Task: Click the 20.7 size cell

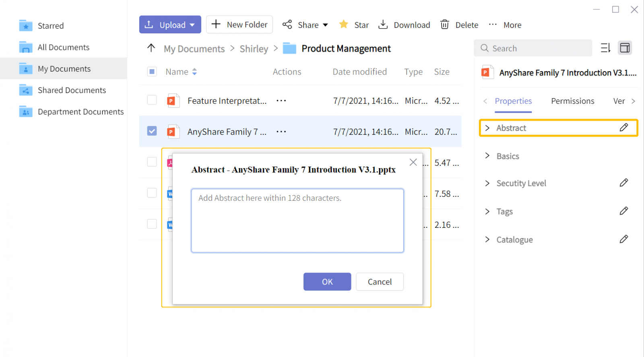Action: click(x=446, y=132)
